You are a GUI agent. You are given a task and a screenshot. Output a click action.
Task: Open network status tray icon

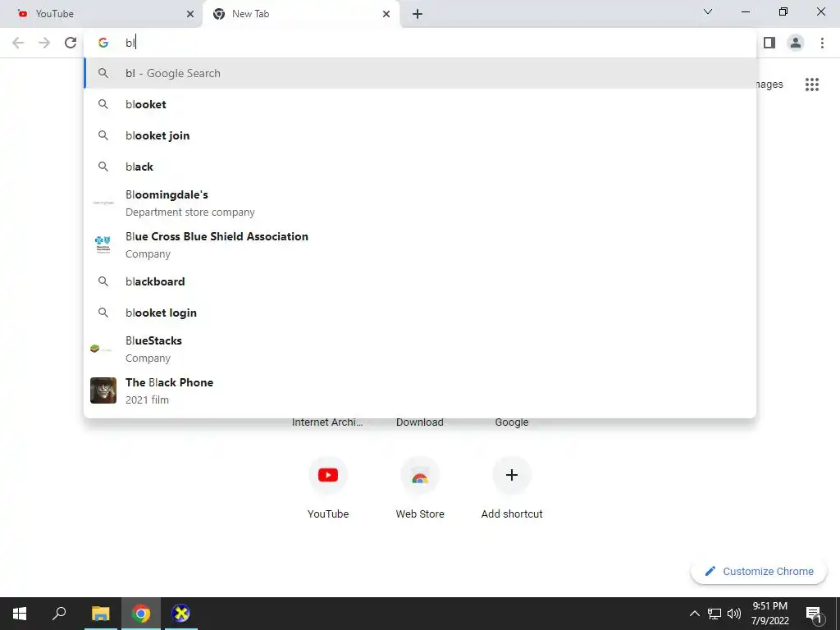(714, 614)
